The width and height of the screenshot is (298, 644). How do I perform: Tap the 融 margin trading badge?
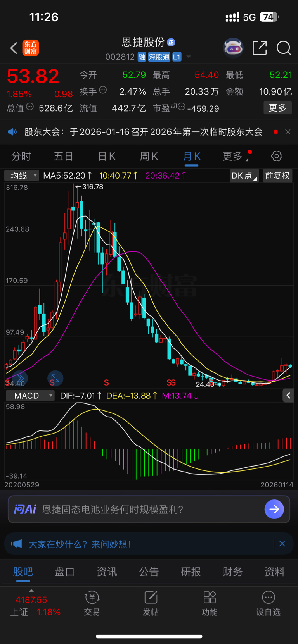[142, 57]
